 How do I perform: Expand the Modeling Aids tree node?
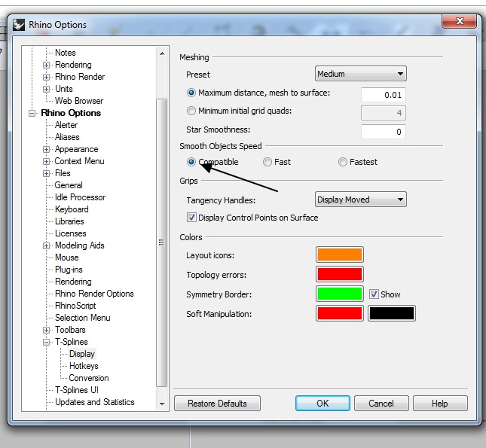46,246
